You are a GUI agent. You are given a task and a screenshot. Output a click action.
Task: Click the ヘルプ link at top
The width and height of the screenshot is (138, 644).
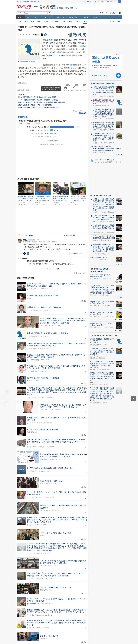[94, 2]
